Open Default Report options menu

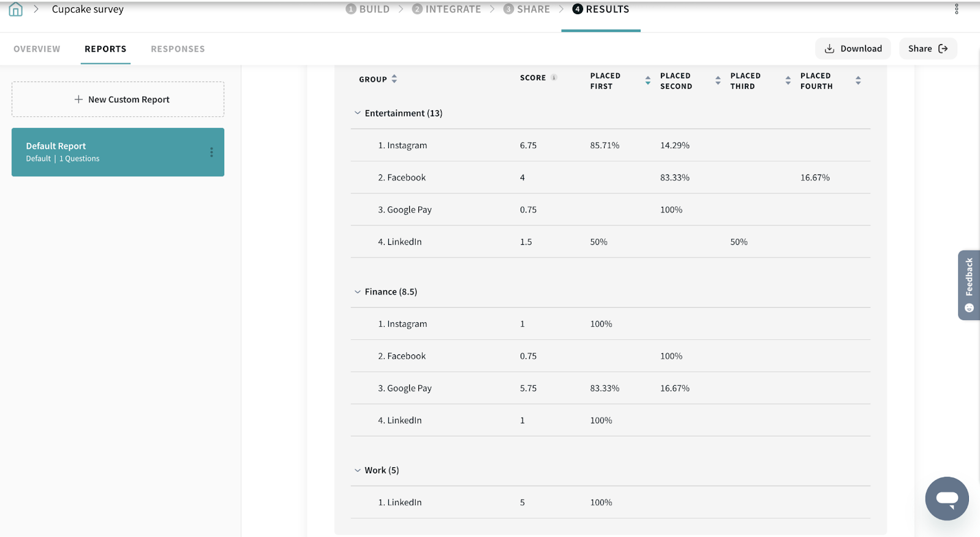[211, 152]
